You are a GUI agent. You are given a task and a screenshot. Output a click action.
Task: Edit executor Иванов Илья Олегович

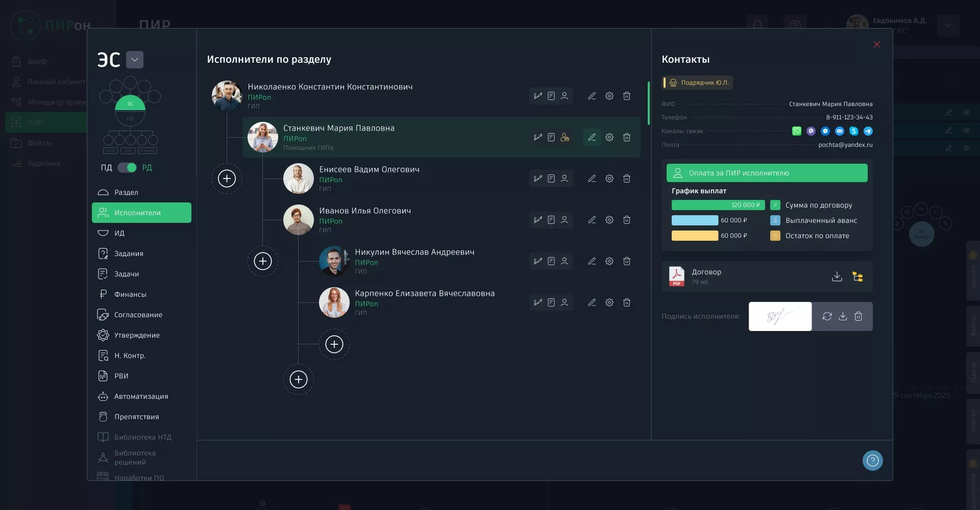(x=592, y=220)
